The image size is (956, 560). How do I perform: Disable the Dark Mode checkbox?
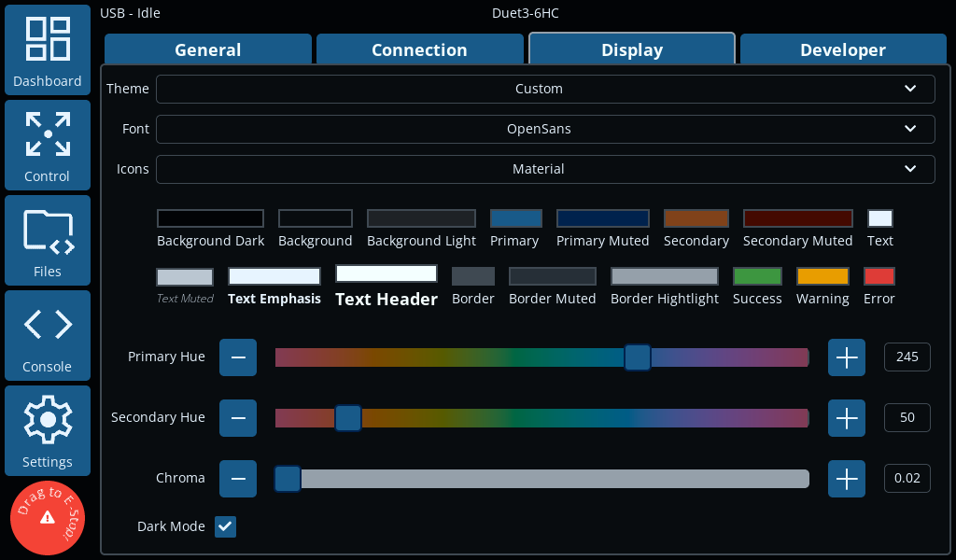[x=225, y=526]
